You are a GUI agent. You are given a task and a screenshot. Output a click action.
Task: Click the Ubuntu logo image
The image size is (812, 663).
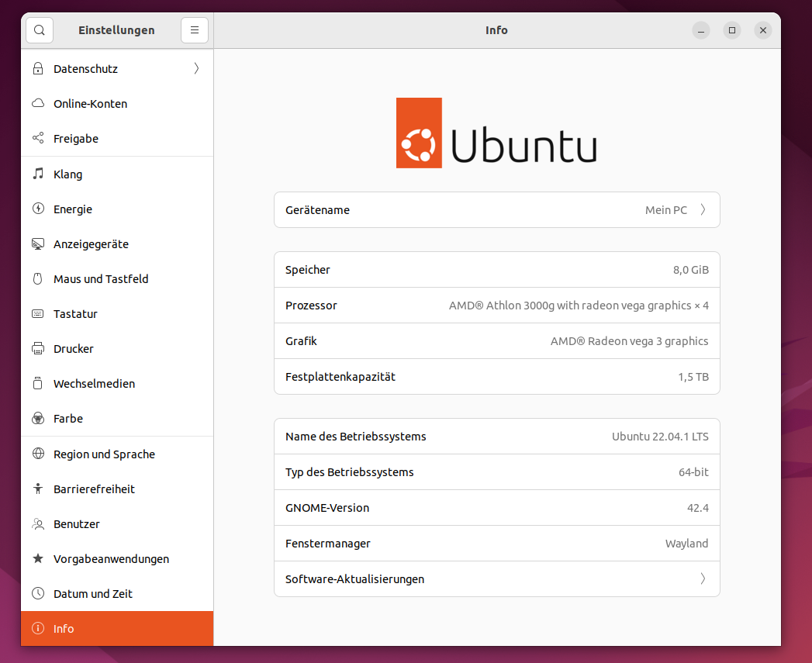coord(496,133)
